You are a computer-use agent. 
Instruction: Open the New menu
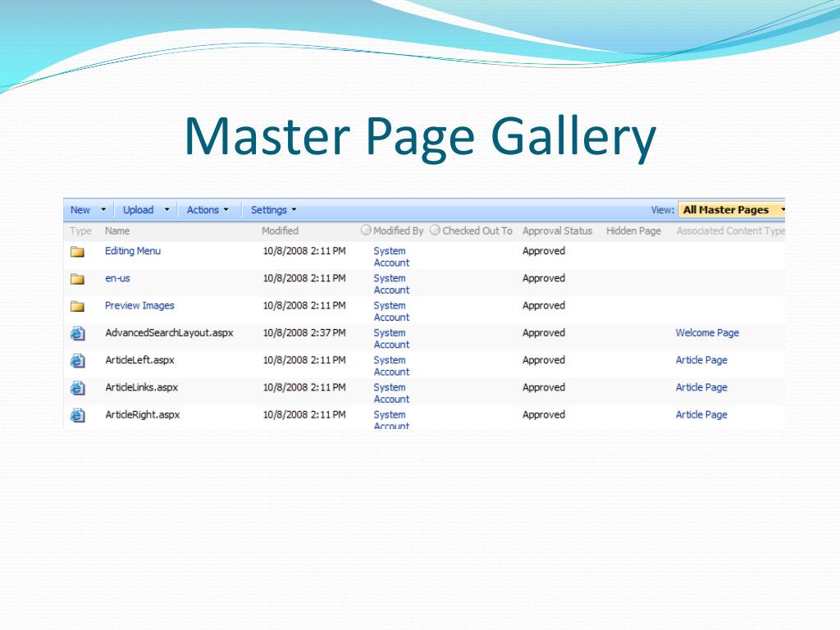coord(80,210)
